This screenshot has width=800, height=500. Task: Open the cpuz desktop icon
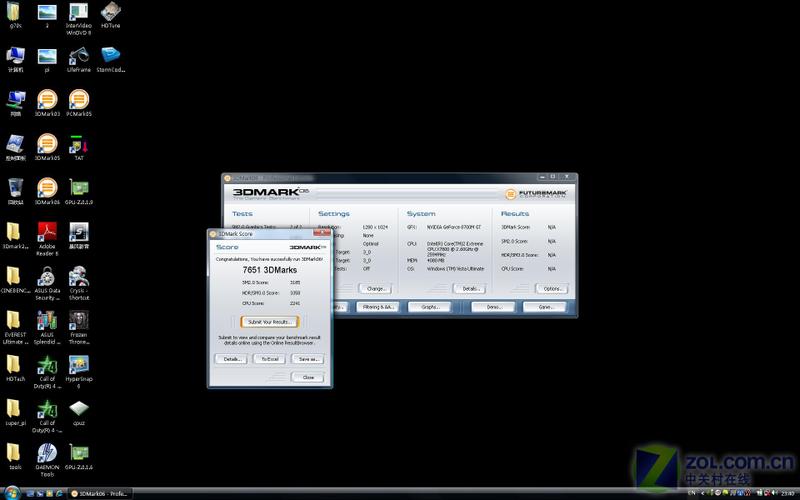coord(79,413)
